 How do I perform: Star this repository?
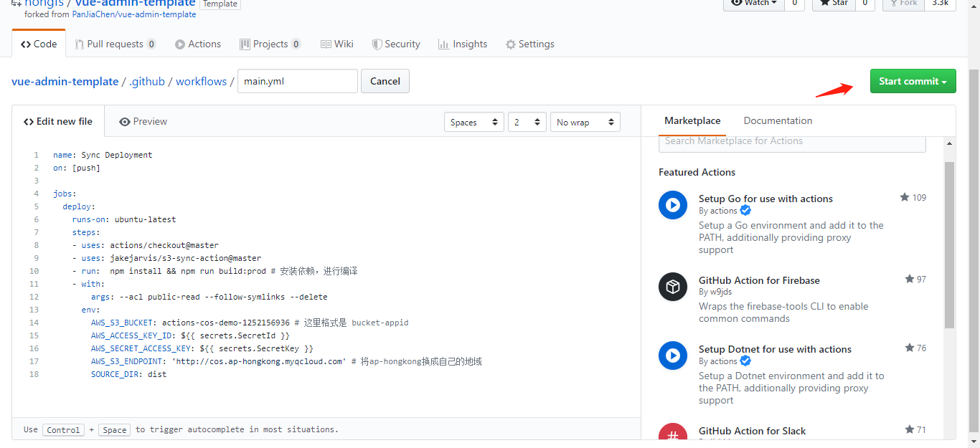[x=833, y=4]
